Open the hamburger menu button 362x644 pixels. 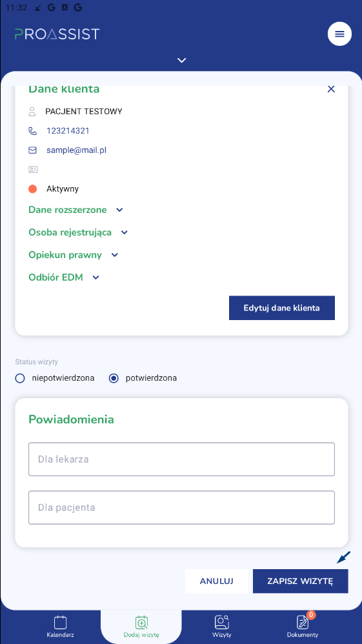click(339, 34)
